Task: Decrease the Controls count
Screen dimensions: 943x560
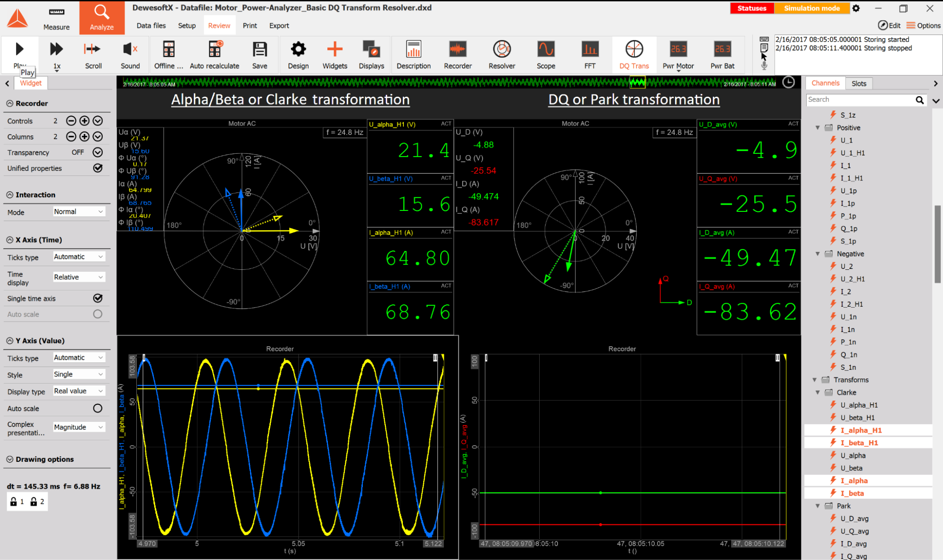Action: [71, 121]
